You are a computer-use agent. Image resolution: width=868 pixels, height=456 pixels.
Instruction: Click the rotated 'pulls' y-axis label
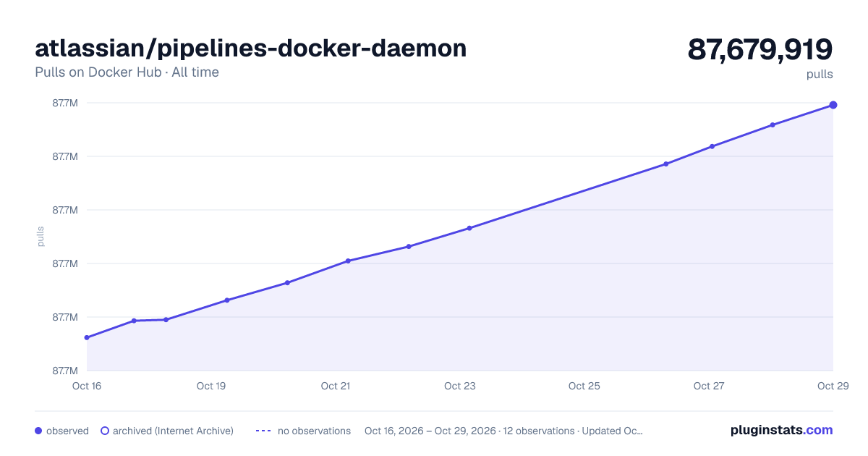pyautogui.click(x=41, y=236)
